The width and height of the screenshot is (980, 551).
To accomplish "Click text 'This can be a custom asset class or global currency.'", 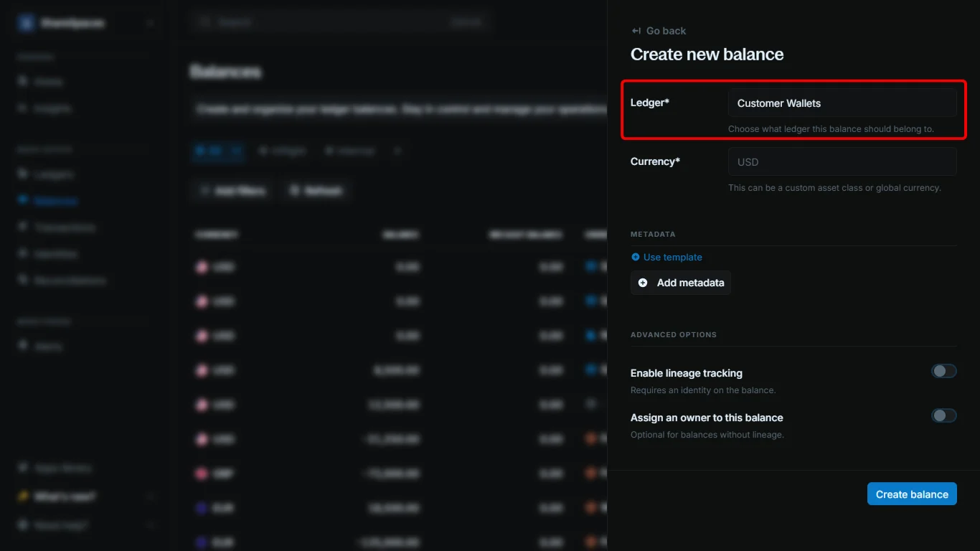I will pyautogui.click(x=834, y=188).
